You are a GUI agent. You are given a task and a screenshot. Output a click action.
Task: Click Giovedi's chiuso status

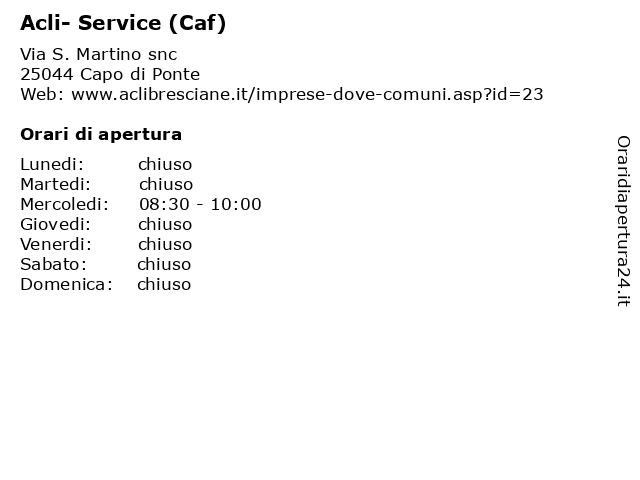tap(165, 224)
